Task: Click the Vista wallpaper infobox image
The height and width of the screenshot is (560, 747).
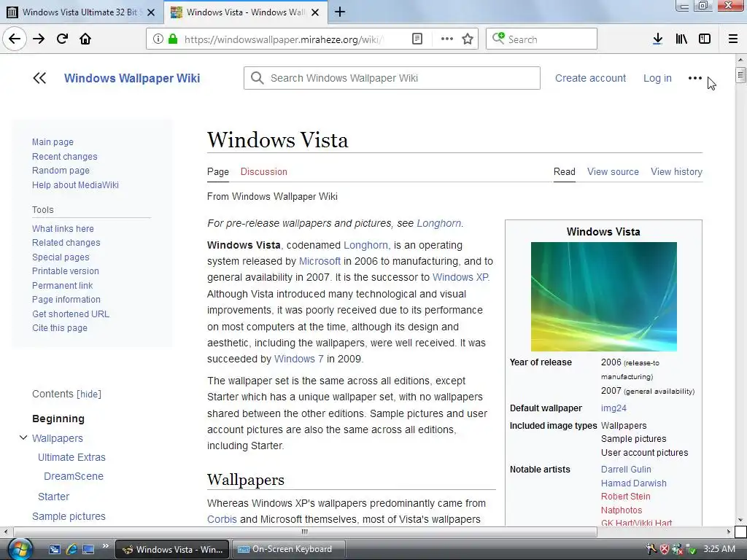Action: click(x=603, y=297)
